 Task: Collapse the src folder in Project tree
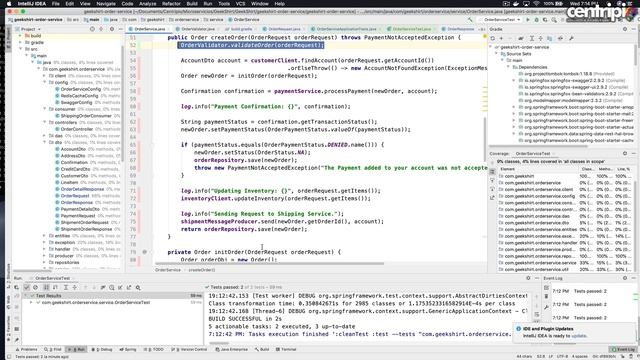pyautogui.click(x=20, y=49)
